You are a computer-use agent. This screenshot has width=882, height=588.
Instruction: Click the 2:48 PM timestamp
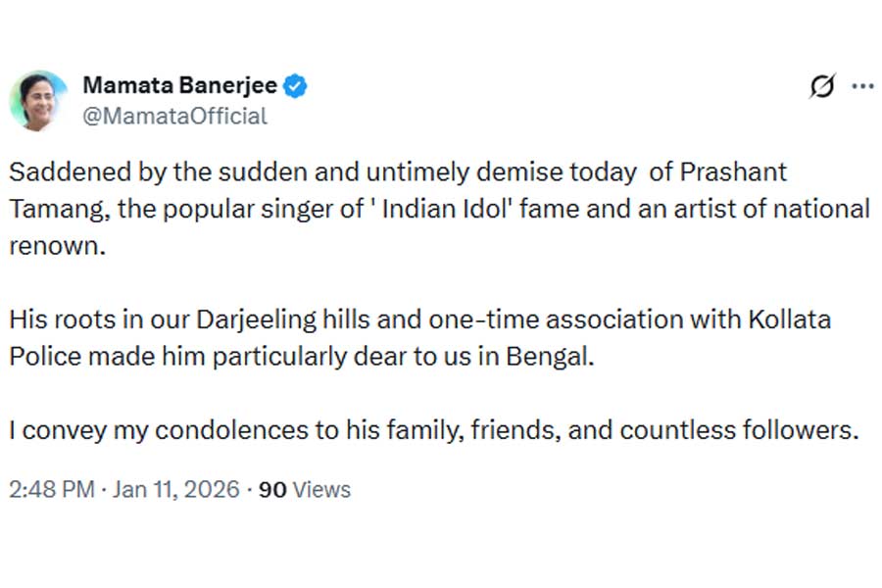pyautogui.click(x=51, y=489)
